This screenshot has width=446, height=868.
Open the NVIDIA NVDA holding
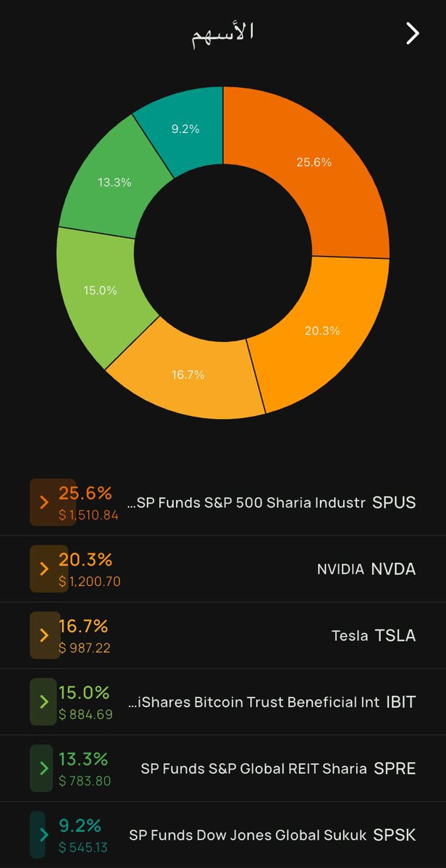tap(366, 569)
